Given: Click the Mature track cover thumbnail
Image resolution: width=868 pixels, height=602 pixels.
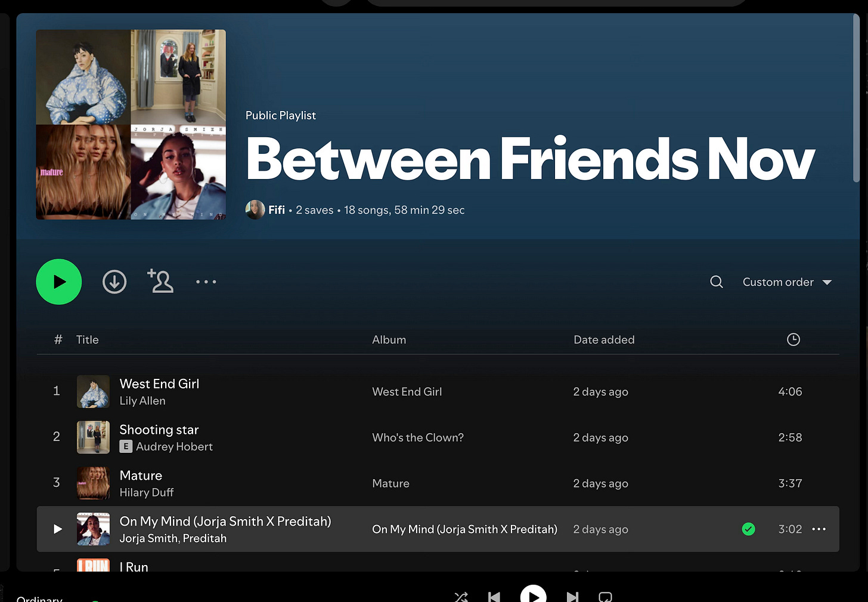Looking at the screenshot, I should 93,483.
